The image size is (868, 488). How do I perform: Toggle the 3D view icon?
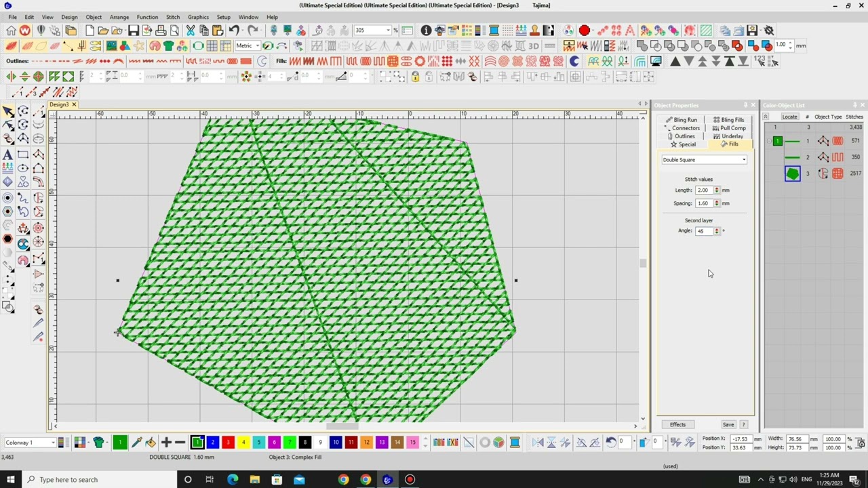point(534,45)
